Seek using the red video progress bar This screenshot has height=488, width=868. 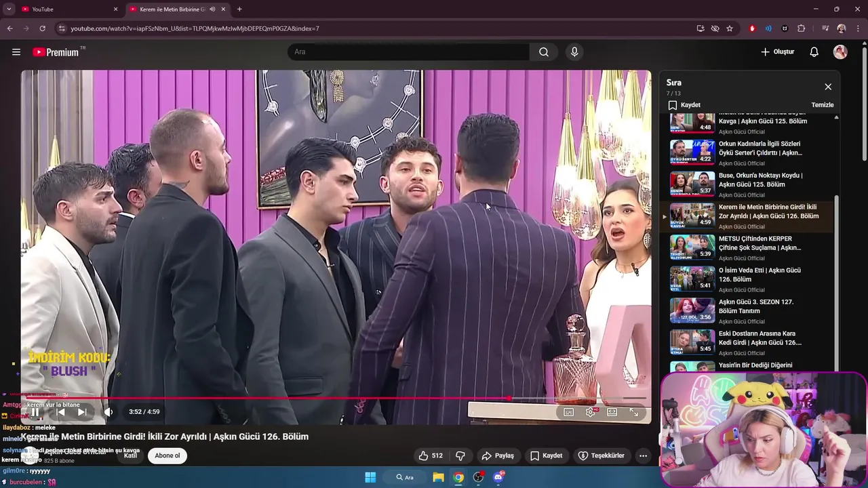(x=336, y=399)
